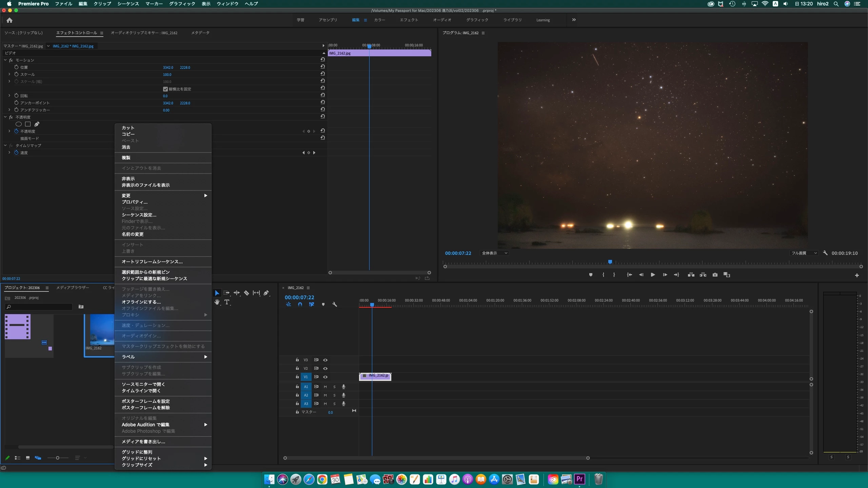
Task: Open timeline wrench display settings
Action: 335,304
